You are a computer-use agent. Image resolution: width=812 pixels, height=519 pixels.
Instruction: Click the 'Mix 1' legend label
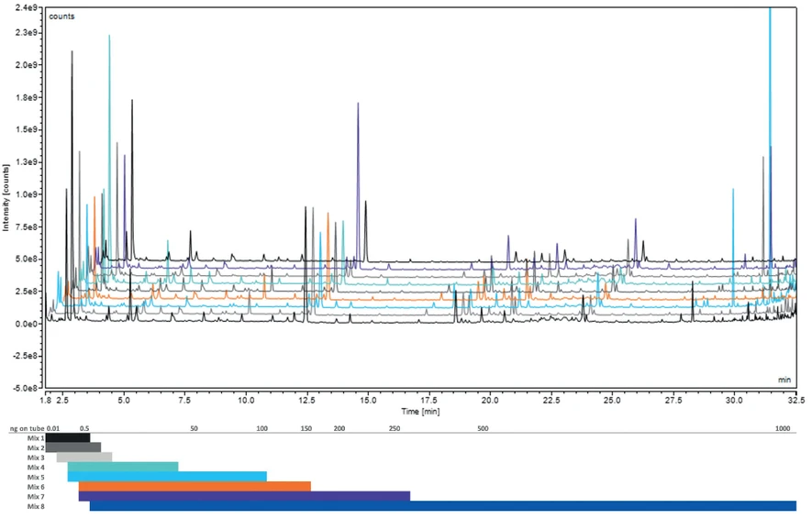pos(36,438)
